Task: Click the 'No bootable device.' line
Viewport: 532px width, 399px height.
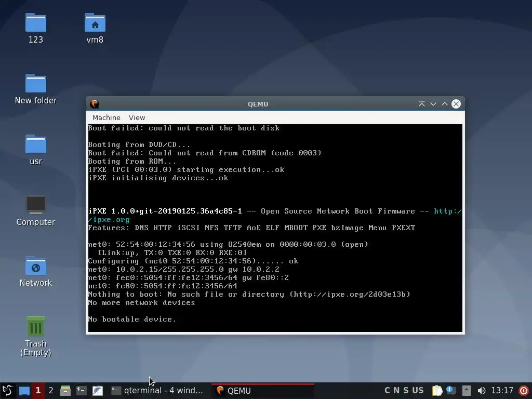Action: click(132, 320)
